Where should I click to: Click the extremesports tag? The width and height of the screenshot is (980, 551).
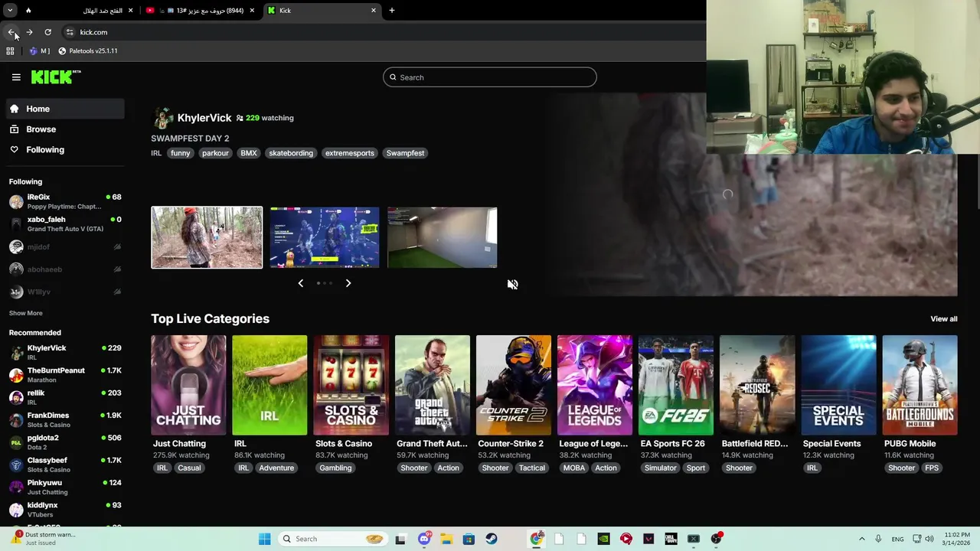tap(349, 153)
